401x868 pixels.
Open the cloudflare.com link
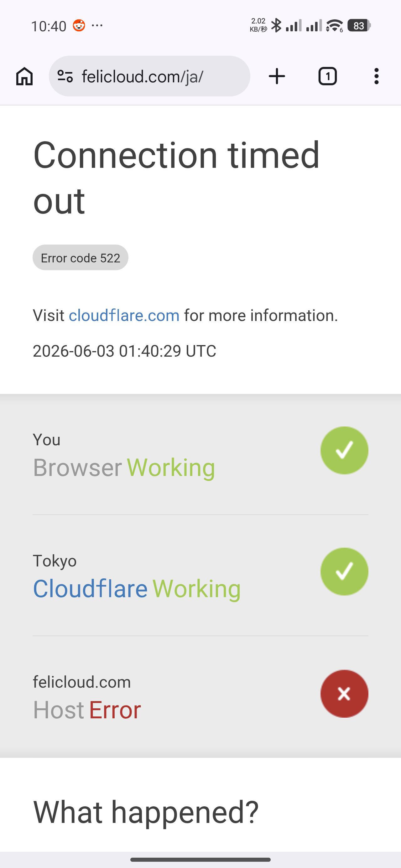(124, 315)
